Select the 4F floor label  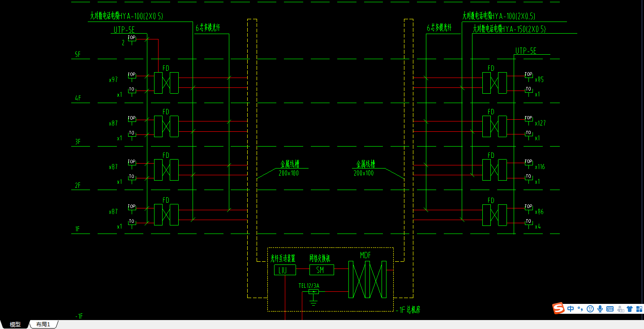pos(78,98)
